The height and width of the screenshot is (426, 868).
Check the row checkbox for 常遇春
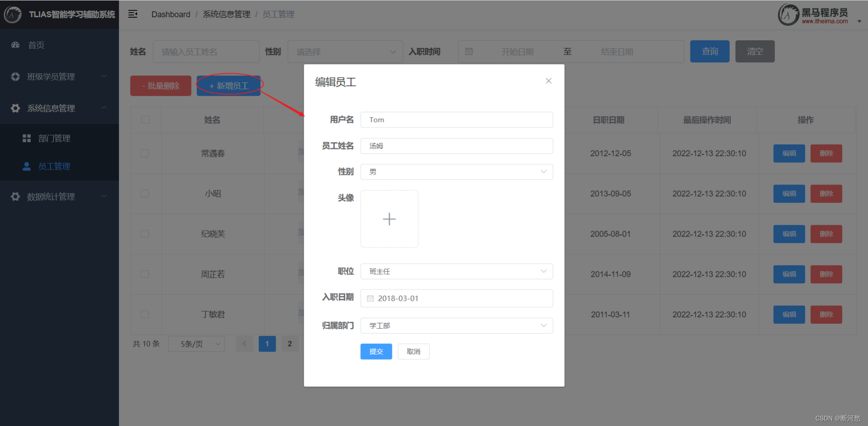(x=145, y=153)
